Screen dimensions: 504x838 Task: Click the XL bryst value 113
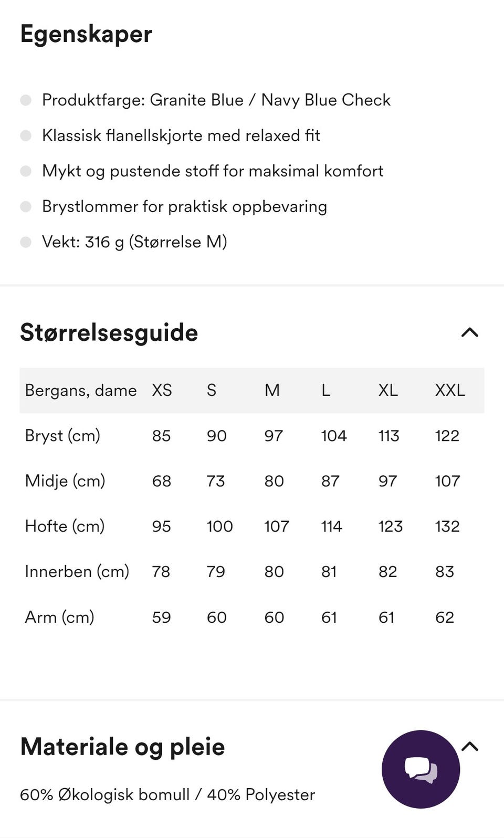388,435
